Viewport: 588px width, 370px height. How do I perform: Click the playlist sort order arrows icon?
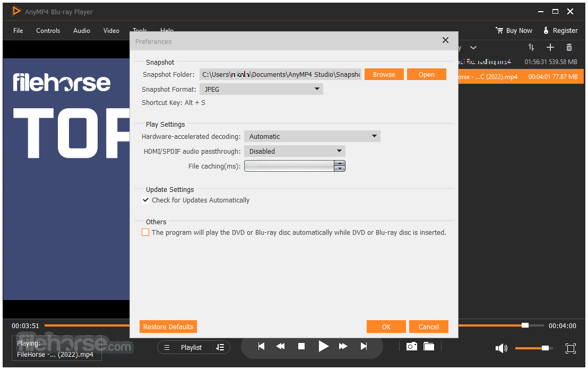pos(531,47)
